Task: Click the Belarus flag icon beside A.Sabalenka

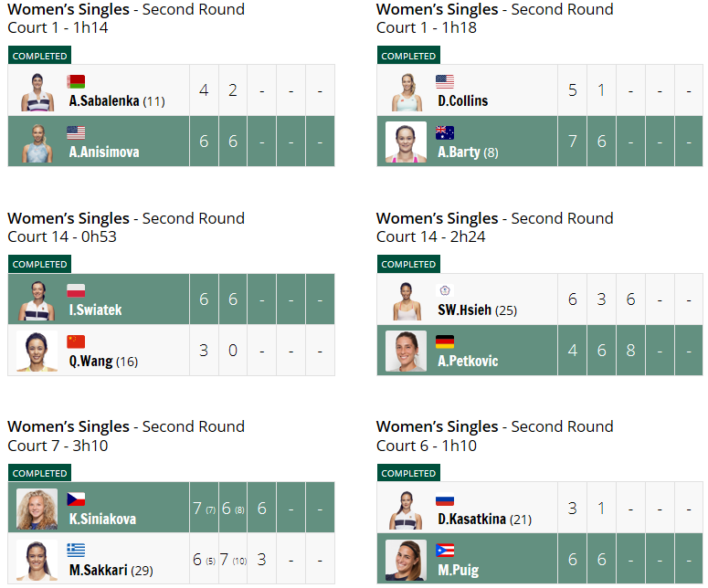Action: pyautogui.click(x=76, y=81)
